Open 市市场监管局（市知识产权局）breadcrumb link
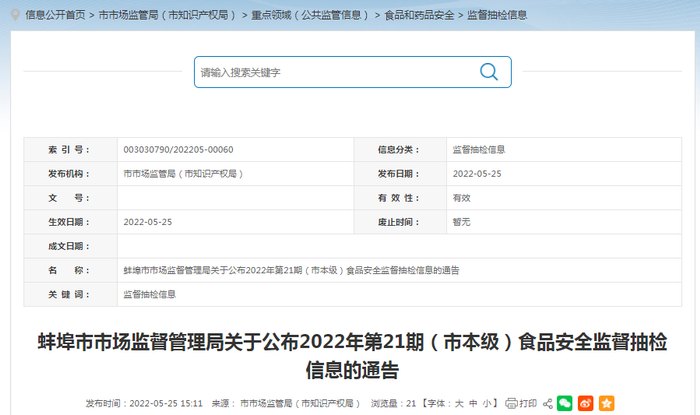The height and width of the screenshot is (415, 700). (x=167, y=15)
